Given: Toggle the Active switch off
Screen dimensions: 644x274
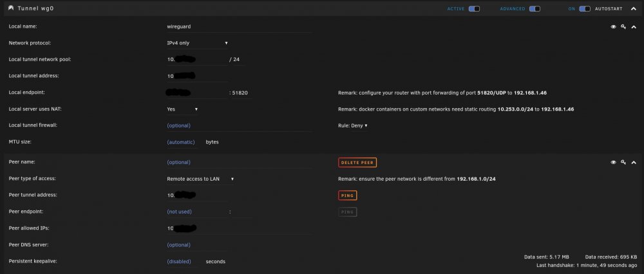Looking at the screenshot, I should [474, 8].
